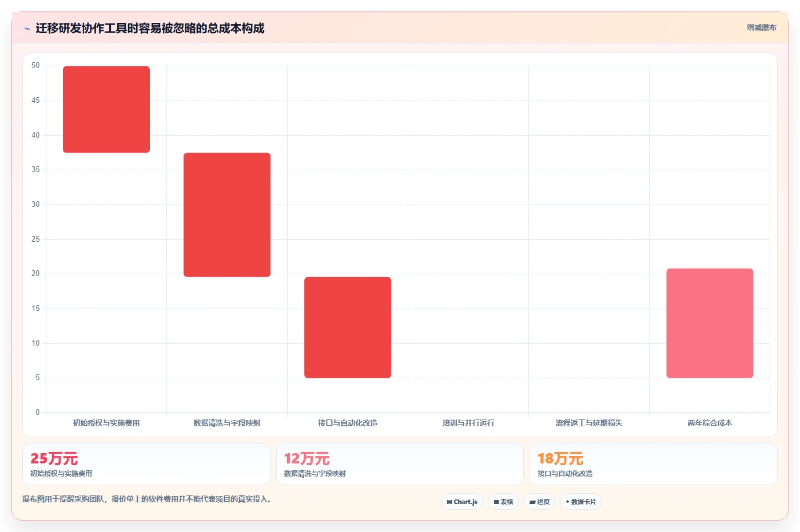
Task: Click the chart title 迁移研发协作工具时容易被忽略的总成本构成
Action: (150, 29)
